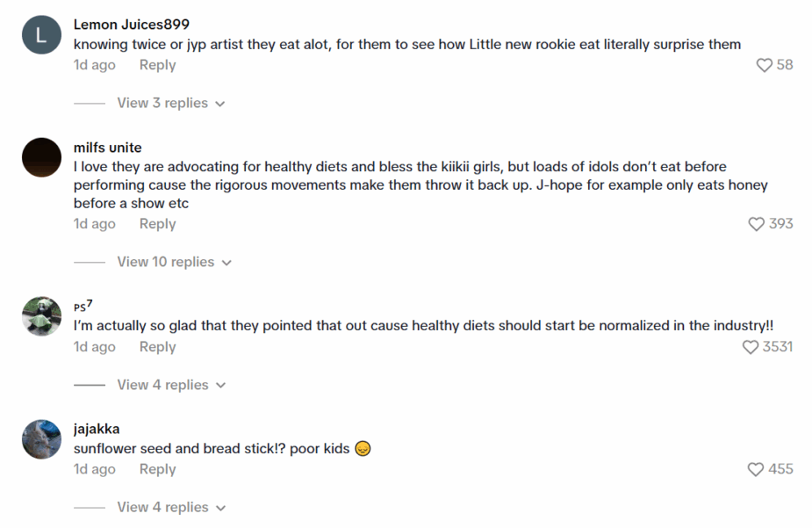Open PS7 username link
The height and width of the screenshot is (528, 812).
pos(83,306)
